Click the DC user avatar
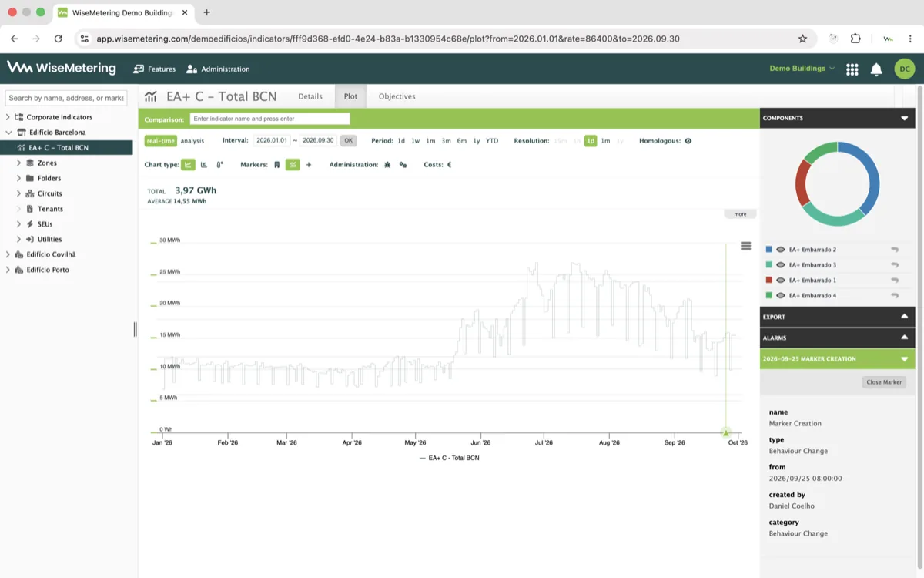The width and height of the screenshot is (924, 578). (905, 69)
